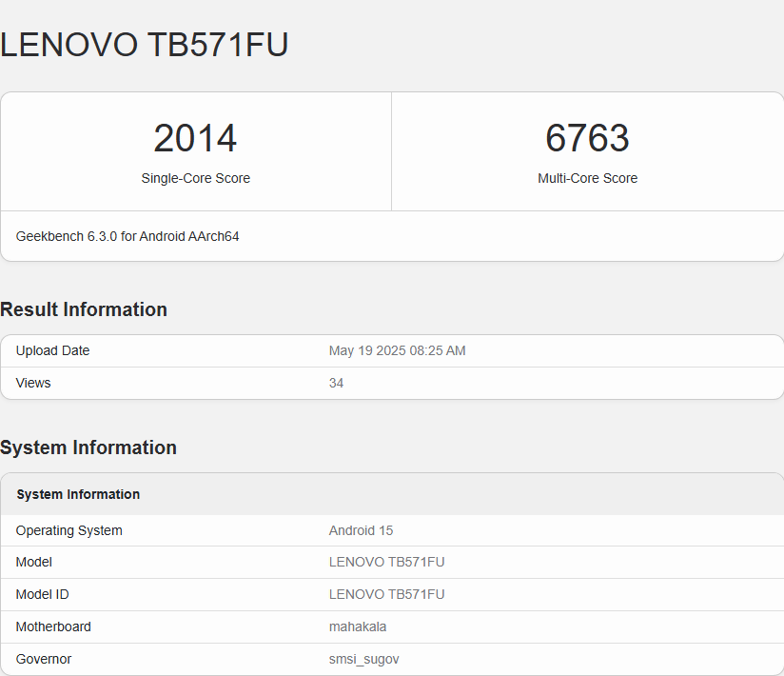Click the Result Information heading
The image size is (784, 676).
tap(84, 309)
